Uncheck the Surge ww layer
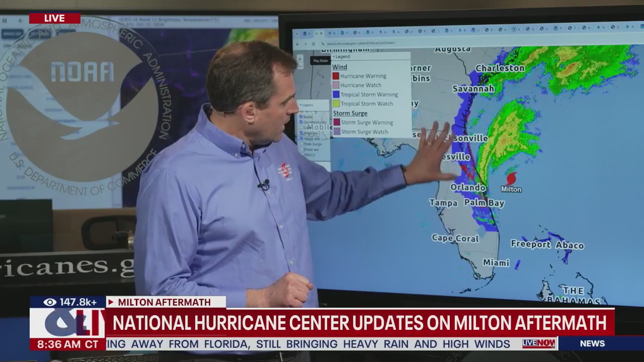This screenshot has width=644, height=362. 301,138
